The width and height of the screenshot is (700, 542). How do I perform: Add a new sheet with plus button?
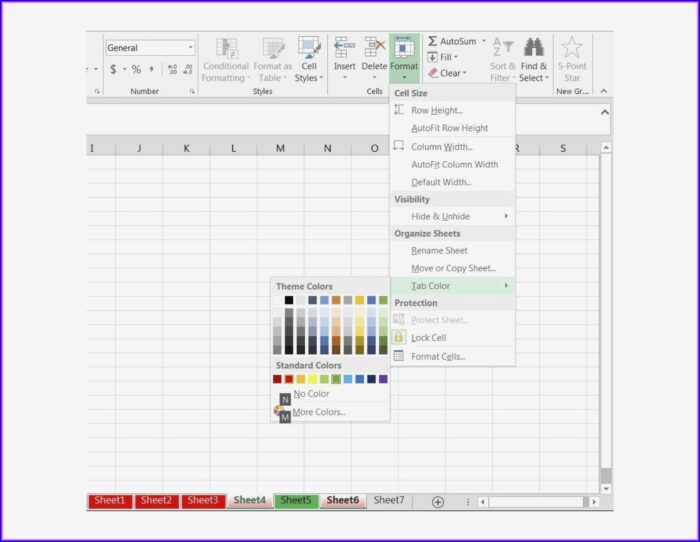coord(438,502)
